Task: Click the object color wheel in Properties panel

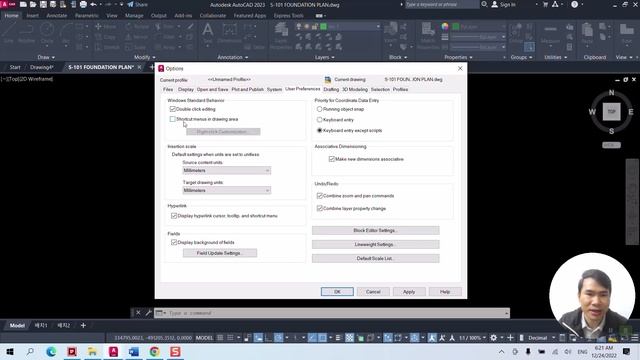Action: [445, 27]
